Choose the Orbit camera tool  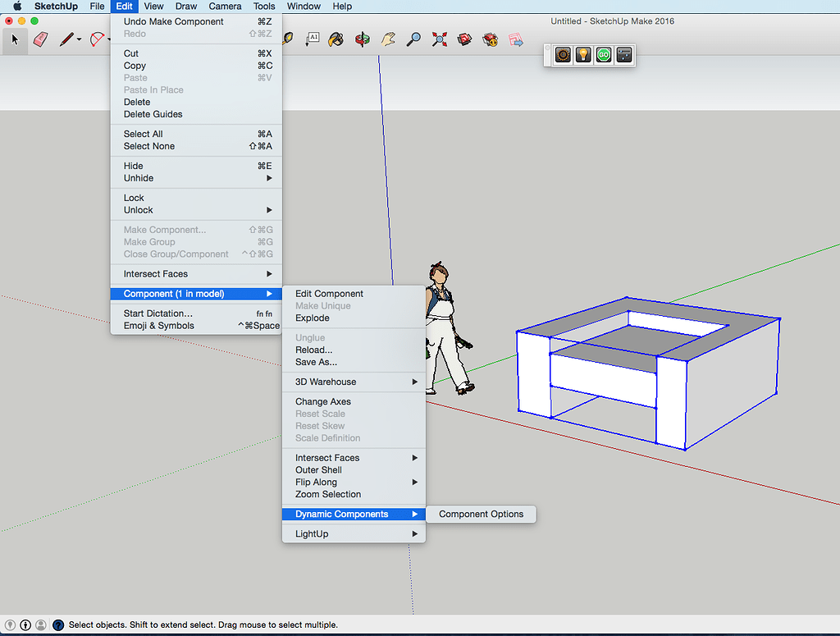362,39
